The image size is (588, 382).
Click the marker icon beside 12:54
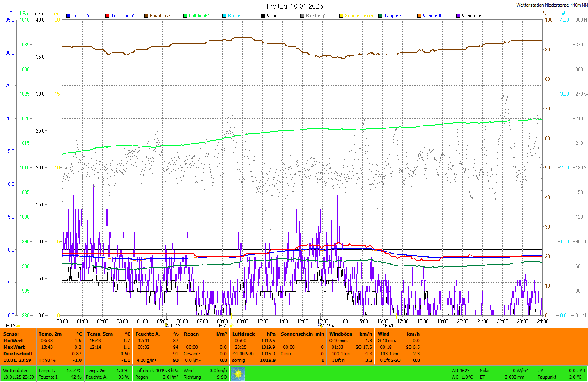point(321,326)
